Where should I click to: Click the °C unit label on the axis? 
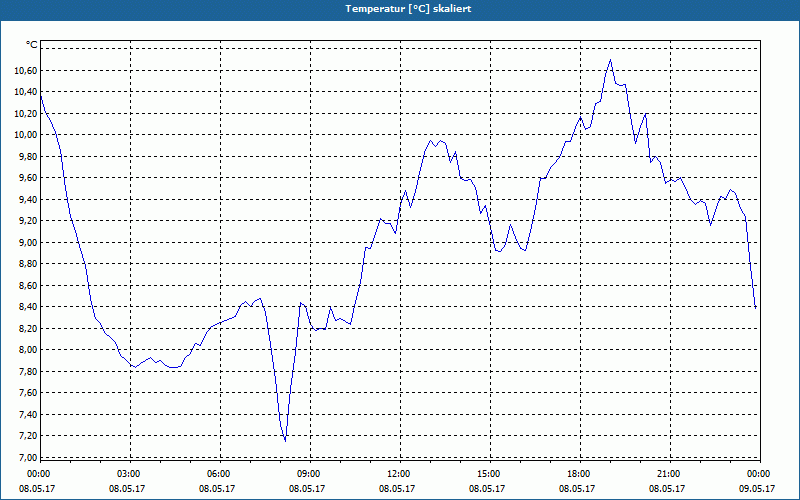32,45
